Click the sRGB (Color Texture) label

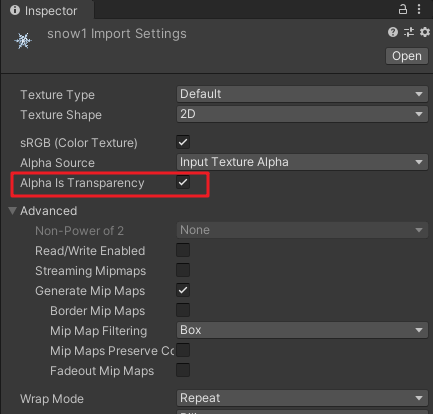(x=79, y=143)
